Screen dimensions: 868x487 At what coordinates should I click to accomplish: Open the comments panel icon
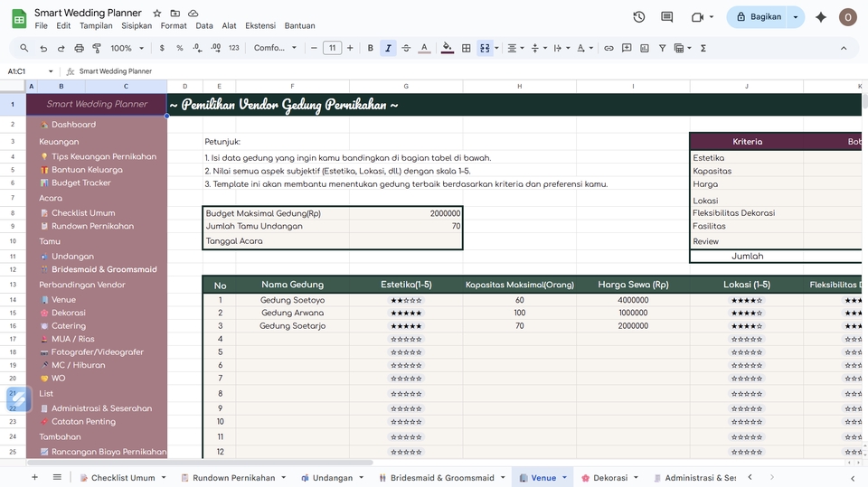(667, 17)
